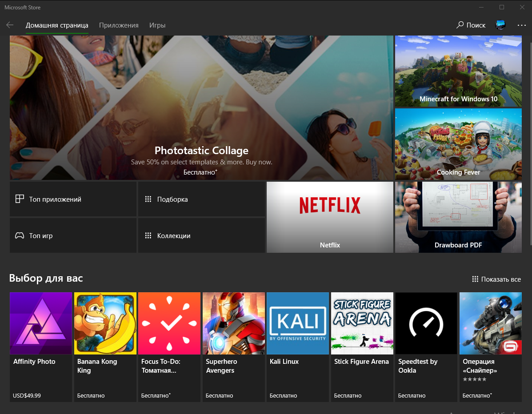Click Kali Linux title text
This screenshot has height=414, width=532.
[284, 362]
